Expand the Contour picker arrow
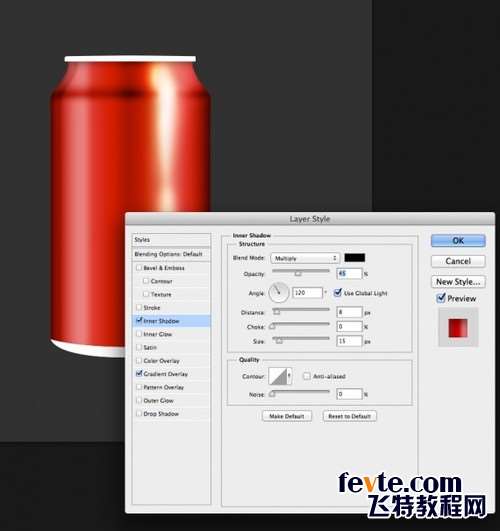 289,376
